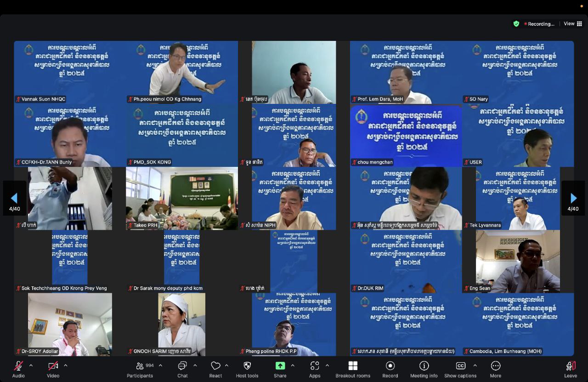This screenshot has width=588, height=382.
Task: Click muted mic icon on Dr.OUK RIM
Action: (x=355, y=288)
